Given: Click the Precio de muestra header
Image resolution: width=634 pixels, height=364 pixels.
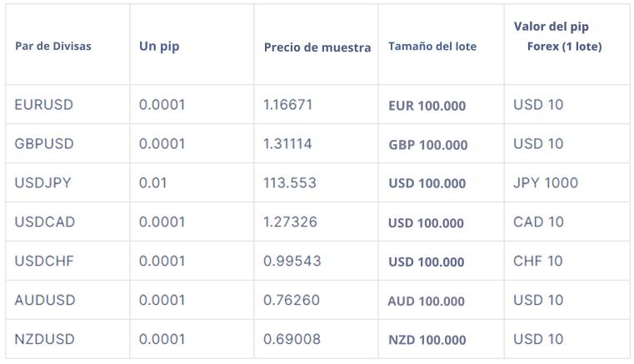Looking at the screenshot, I should pos(317,47).
